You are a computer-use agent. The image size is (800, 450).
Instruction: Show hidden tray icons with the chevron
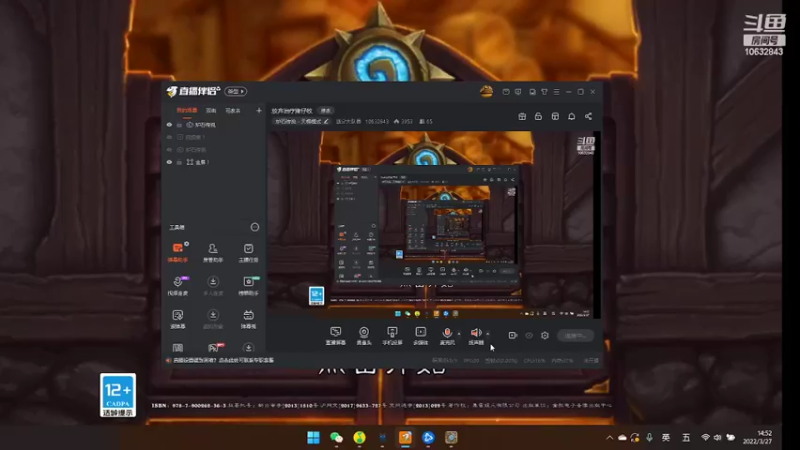[609, 438]
